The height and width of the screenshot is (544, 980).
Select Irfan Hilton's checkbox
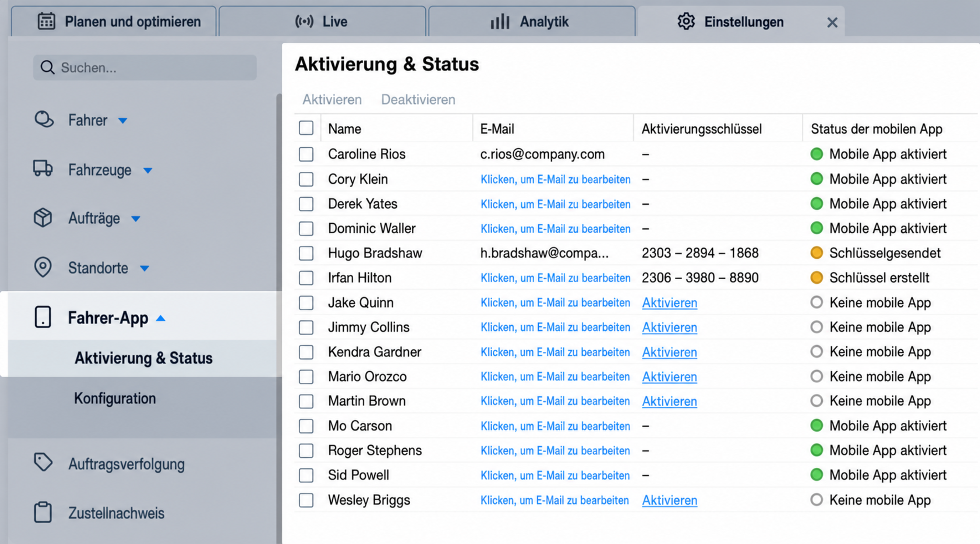click(x=306, y=278)
